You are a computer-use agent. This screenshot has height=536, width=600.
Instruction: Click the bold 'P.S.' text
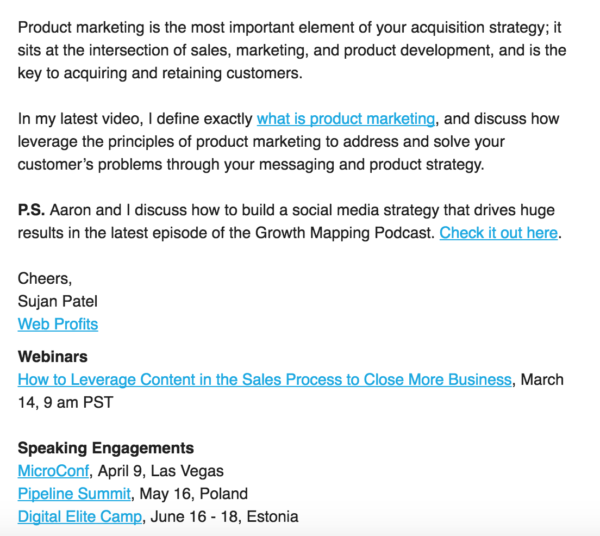coord(31,210)
